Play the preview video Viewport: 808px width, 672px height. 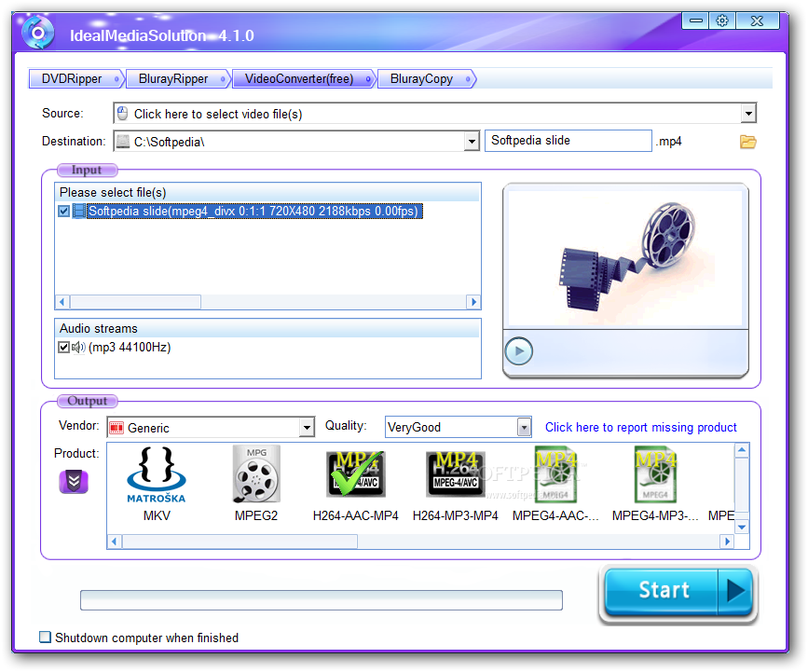pyautogui.click(x=518, y=351)
